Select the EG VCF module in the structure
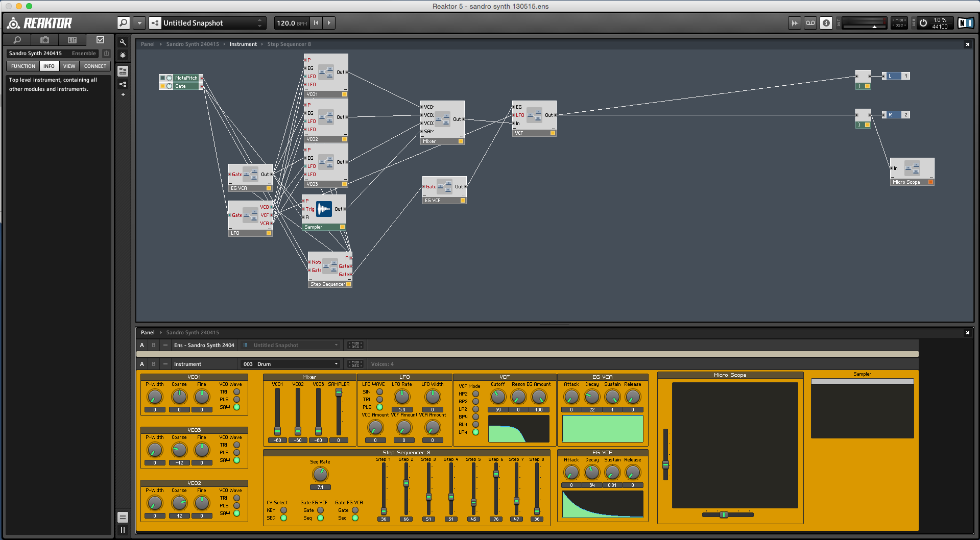Image resolution: width=980 pixels, height=540 pixels. click(444, 190)
